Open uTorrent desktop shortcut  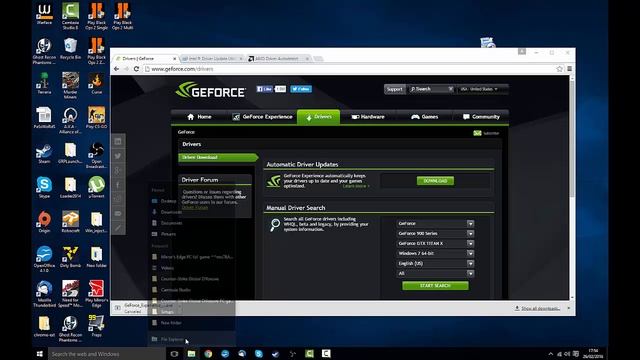point(97,187)
